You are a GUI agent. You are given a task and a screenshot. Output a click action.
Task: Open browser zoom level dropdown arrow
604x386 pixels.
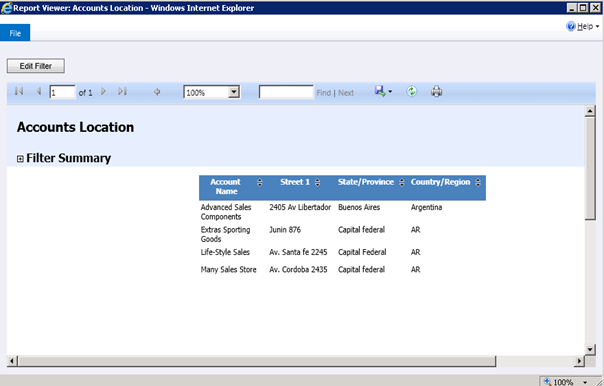coord(585,382)
